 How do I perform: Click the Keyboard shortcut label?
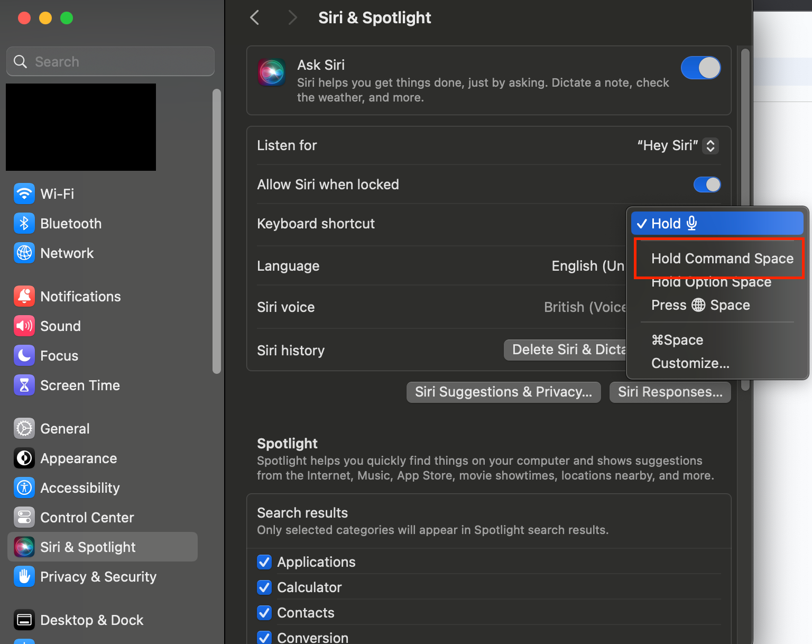pos(316,224)
